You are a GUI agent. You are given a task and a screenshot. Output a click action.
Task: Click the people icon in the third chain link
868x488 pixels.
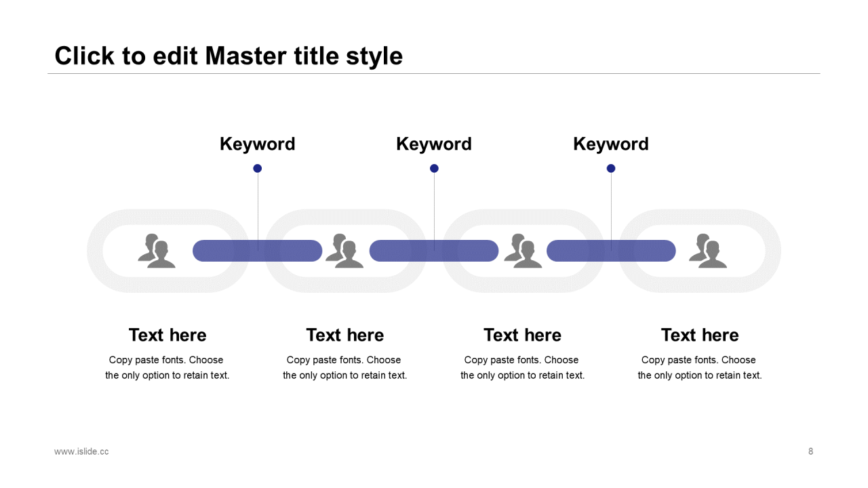pos(524,251)
